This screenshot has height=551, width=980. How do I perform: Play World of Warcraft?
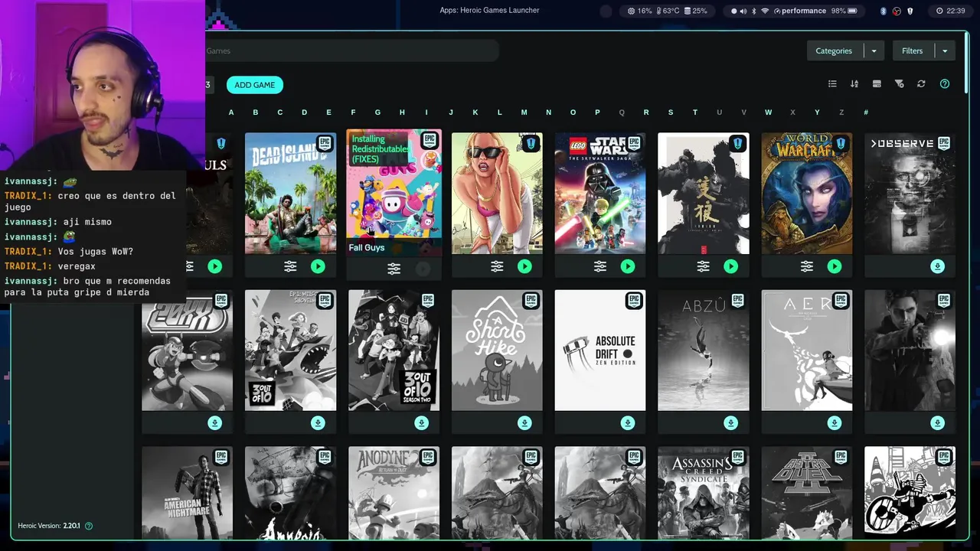click(x=835, y=266)
